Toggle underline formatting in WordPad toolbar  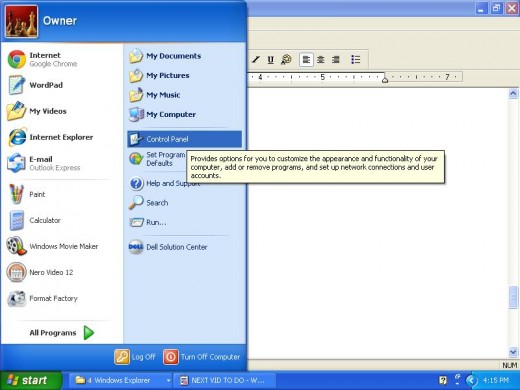tap(271, 60)
